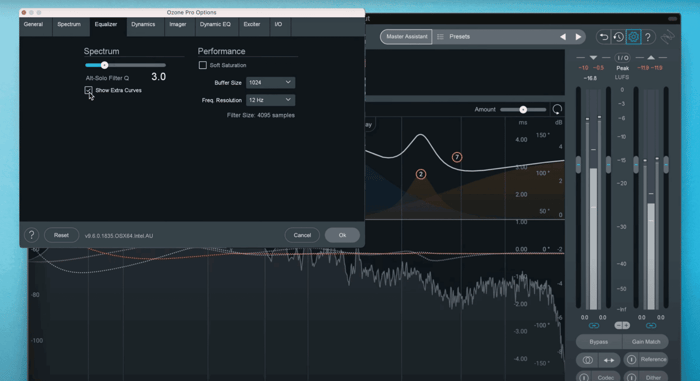Toggle the Dither power button
This screenshot has height=381, width=700.
631,377
